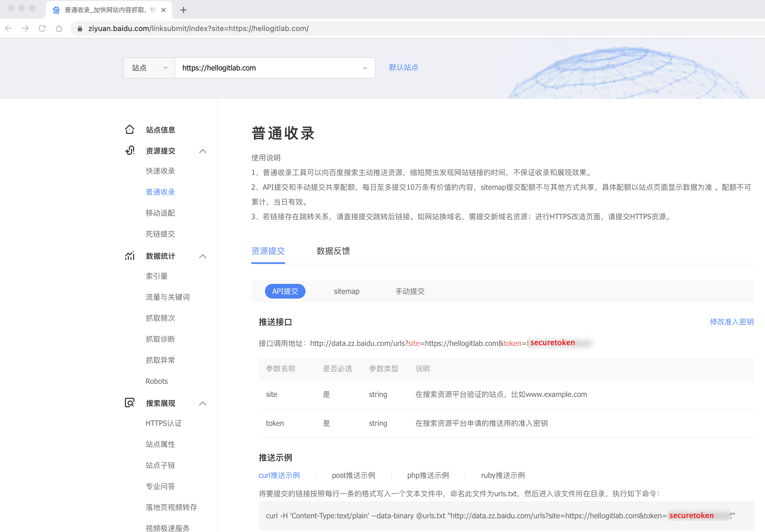Show the curl推送示例 example
Viewport: 765px width, 532px height.
279,475
